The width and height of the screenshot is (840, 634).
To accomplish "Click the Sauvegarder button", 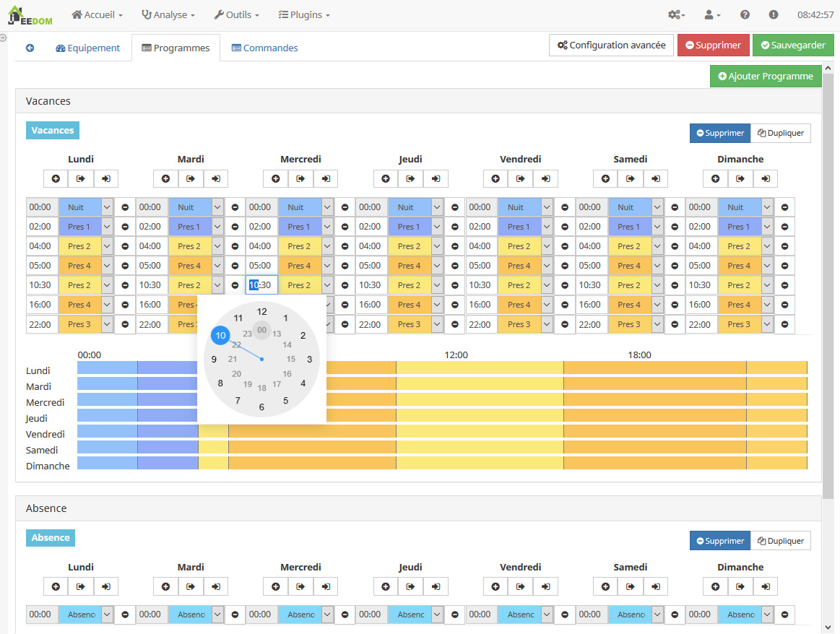I will pos(793,45).
